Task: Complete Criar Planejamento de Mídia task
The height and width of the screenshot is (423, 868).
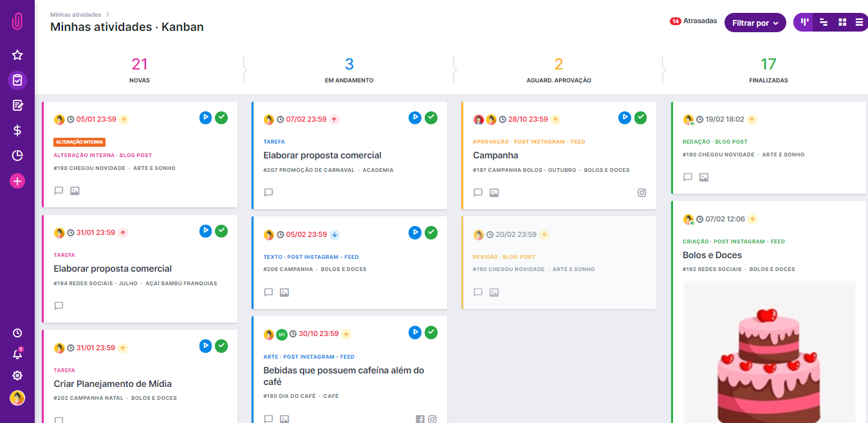Action: click(221, 346)
